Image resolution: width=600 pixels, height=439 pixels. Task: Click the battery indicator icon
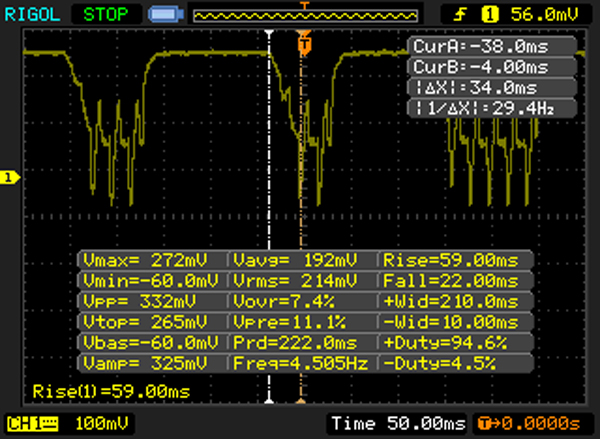click(x=166, y=15)
